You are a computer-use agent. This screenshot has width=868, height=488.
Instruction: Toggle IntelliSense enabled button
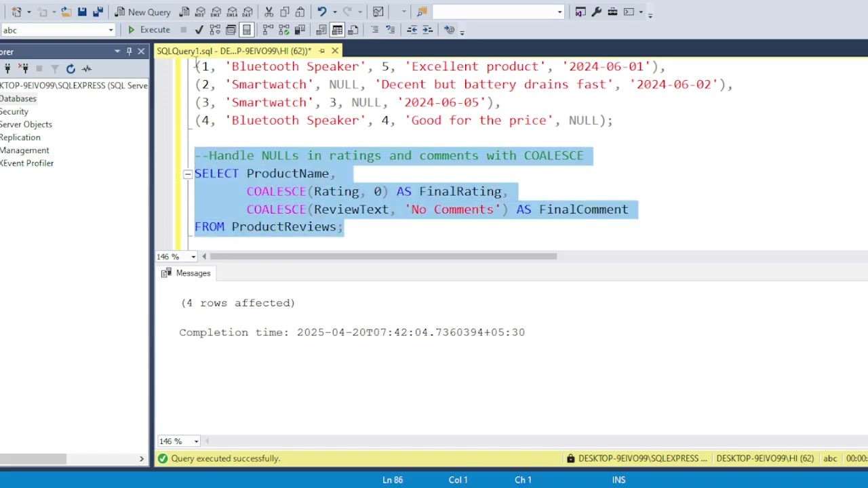[x=247, y=30]
